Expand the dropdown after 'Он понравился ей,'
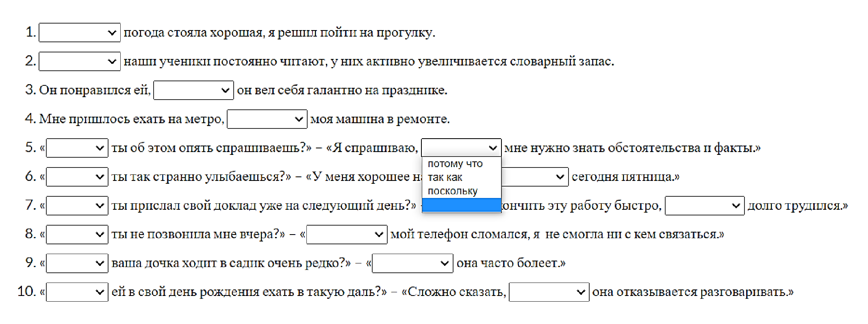 (x=193, y=90)
